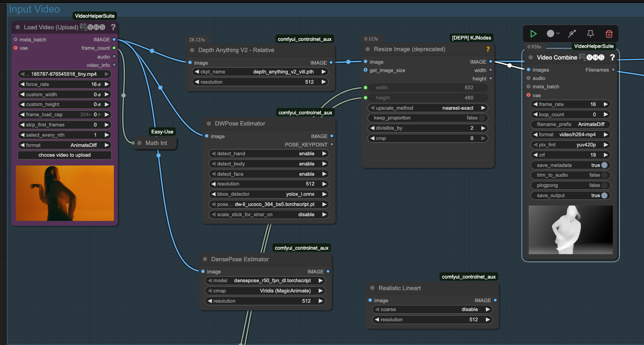The width and height of the screenshot is (644, 345).
Task: Open the Video Combine help question mark
Action: 612,57
